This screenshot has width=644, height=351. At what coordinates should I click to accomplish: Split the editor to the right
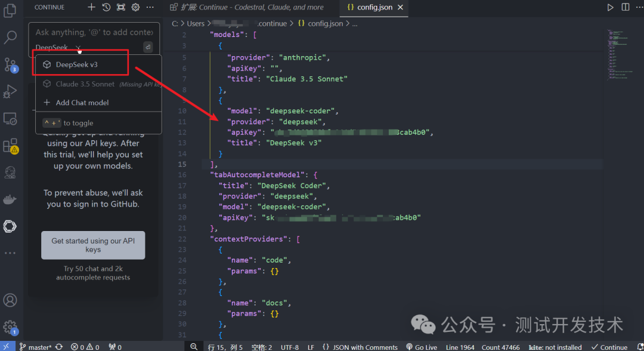[x=625, y=7]
